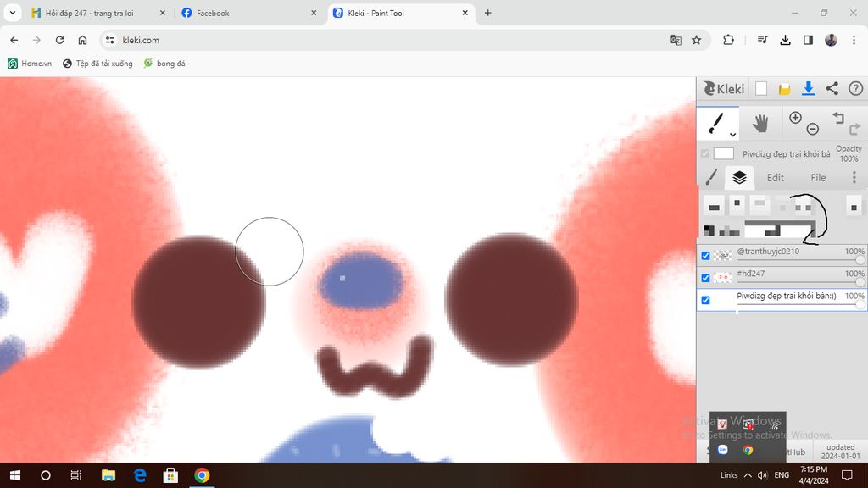Click the Kleki logo in the panel

tap(724, 88)
